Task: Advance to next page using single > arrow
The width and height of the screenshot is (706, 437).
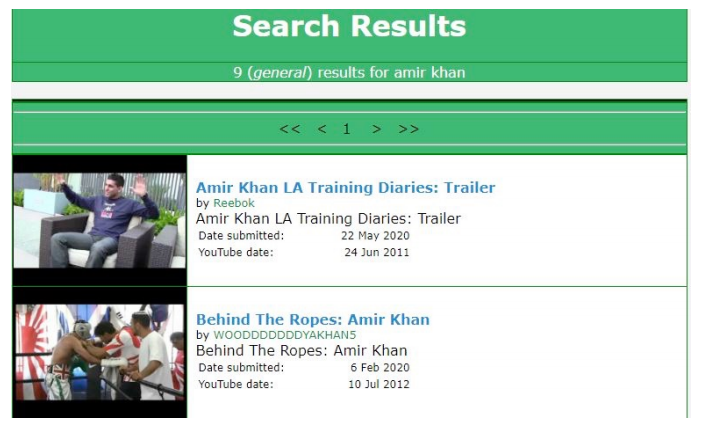Action: pos(376,129)
